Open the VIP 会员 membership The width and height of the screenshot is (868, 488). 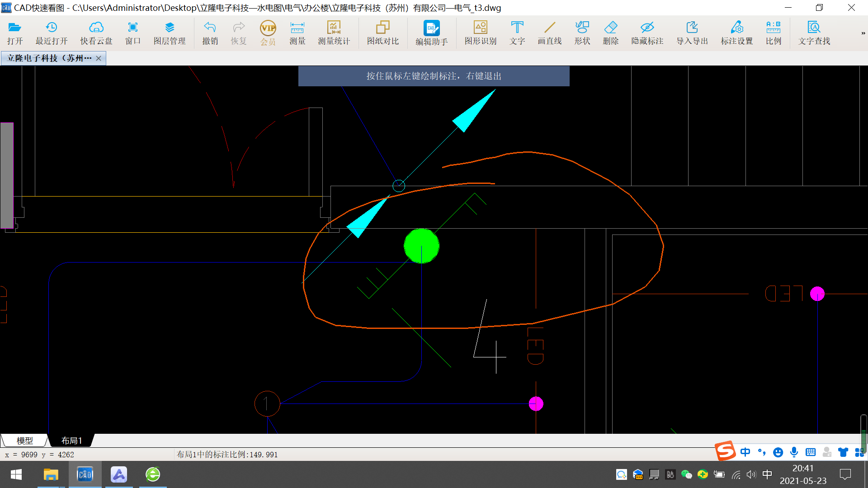coord(268,33)
